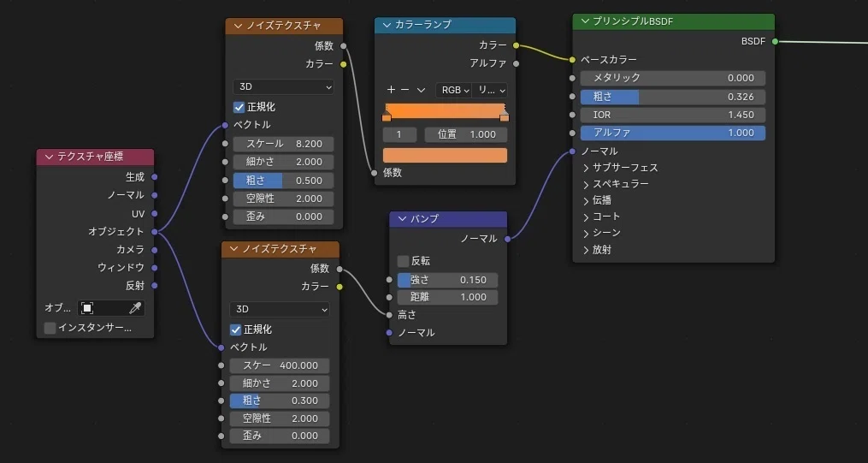
Task: Click the green BSDF output socket
Action: tap(775, 41)
